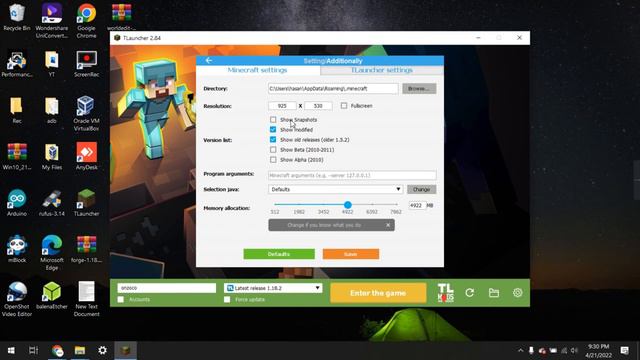Screen dimensions: 640x360
Task: Select the Win10_21 archive desktop icon
Action: pos(17,156)
